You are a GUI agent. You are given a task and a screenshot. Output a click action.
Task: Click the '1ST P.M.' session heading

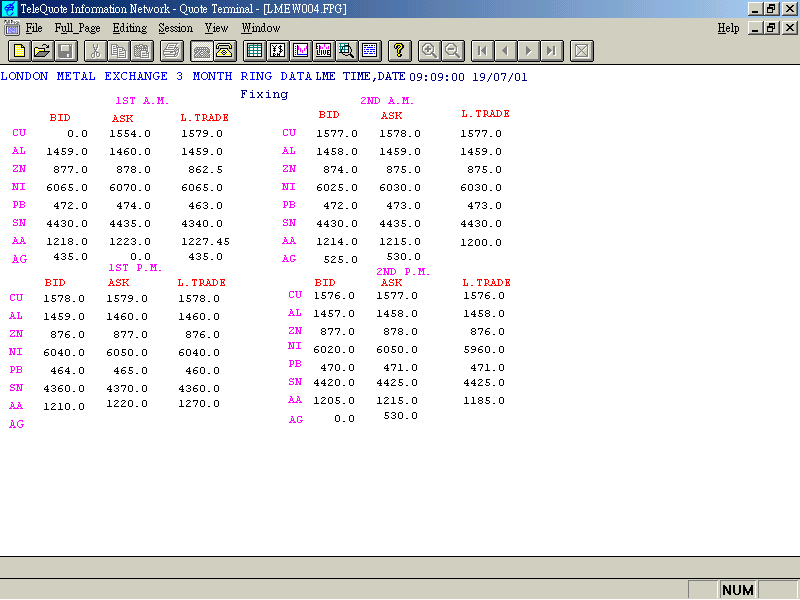(x=135, y=267)
